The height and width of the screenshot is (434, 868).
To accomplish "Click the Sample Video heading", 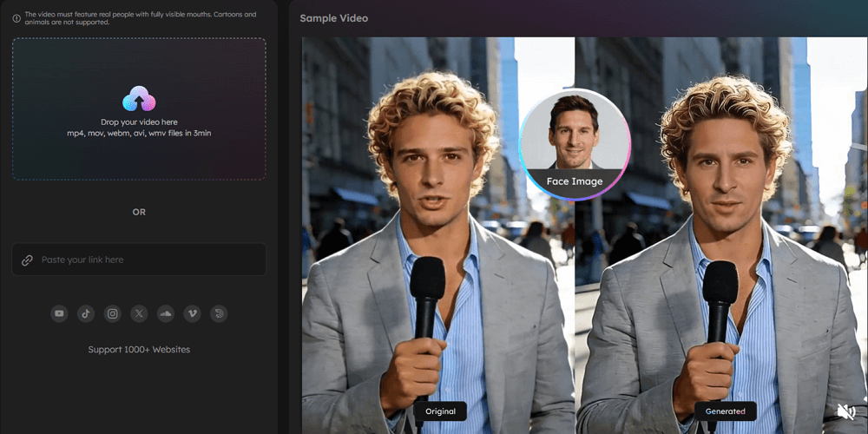I will [x=333, y=18].
